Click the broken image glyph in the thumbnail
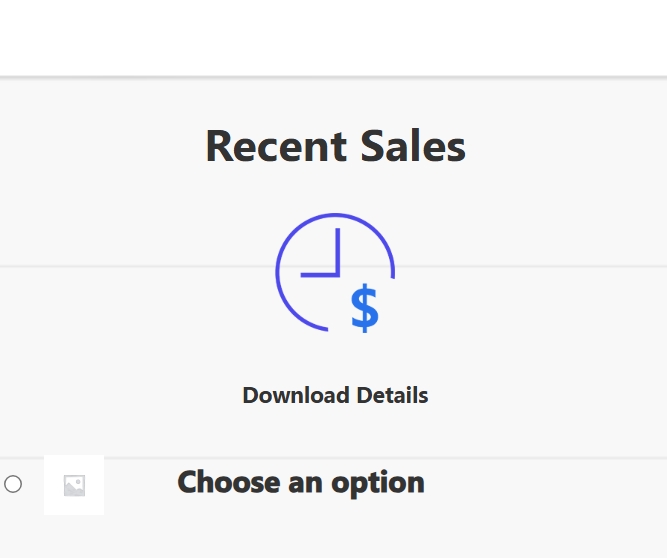667x558 pixels. point(74,485)
